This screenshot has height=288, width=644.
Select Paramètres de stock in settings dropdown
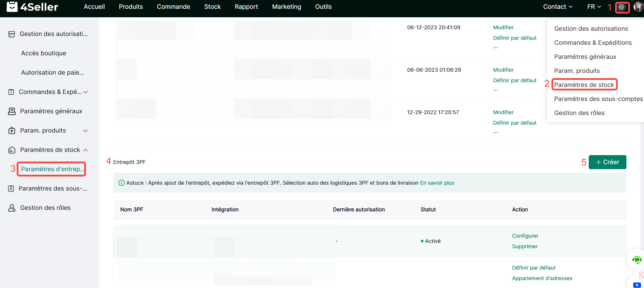(x=584, y=85)
